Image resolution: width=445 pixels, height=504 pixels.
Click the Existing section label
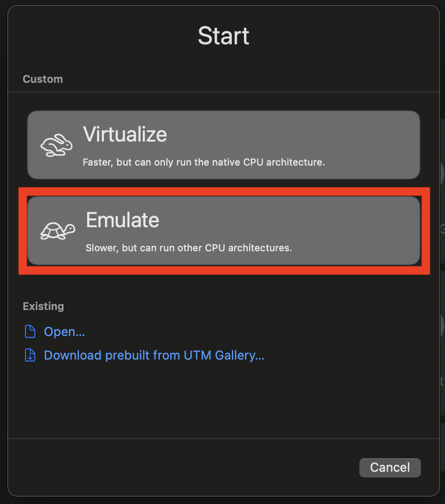[x=43, y=306]
